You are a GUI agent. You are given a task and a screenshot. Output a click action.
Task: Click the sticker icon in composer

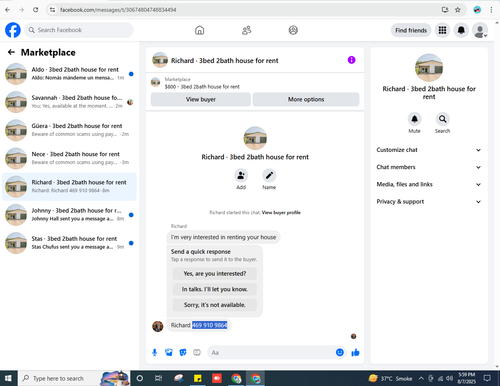coord(183,352)
